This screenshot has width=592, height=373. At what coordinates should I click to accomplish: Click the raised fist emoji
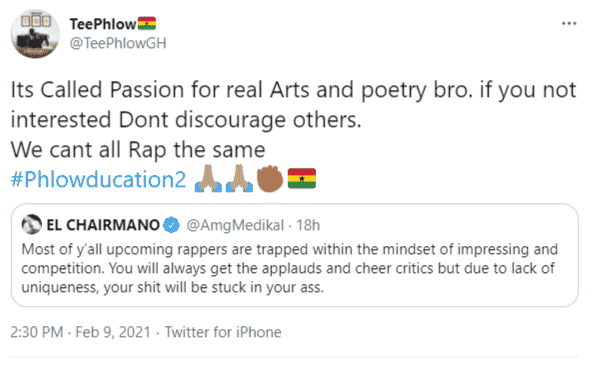(x=270, y=179)
